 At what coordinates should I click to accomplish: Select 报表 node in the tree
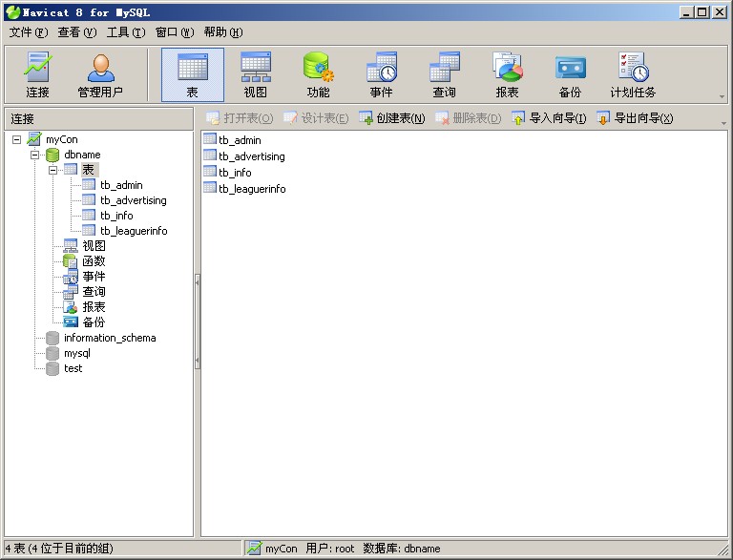[94, 307]
